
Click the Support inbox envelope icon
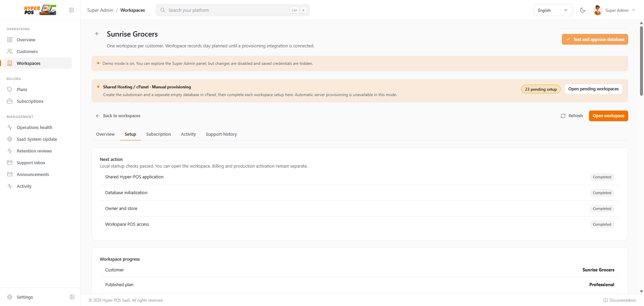10,163
